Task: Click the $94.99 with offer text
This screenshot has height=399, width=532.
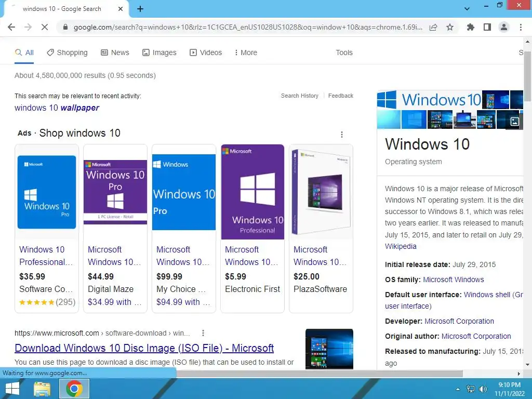Action: tap(183, 302)
